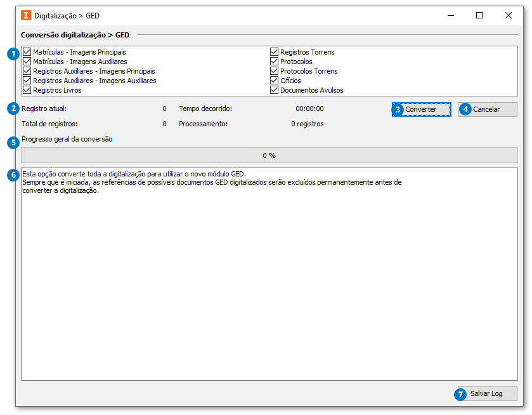The image size is (532, 415).
Task: Save the log with Salvar Log
Action: pyautogui.click(x=488, y=393)
